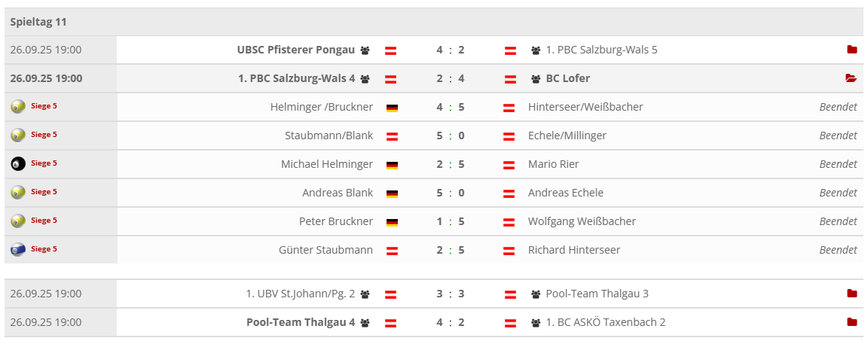Click the German flag beside Andreas Blank
This screenshot has width=868, height=341.
point(392,193)
